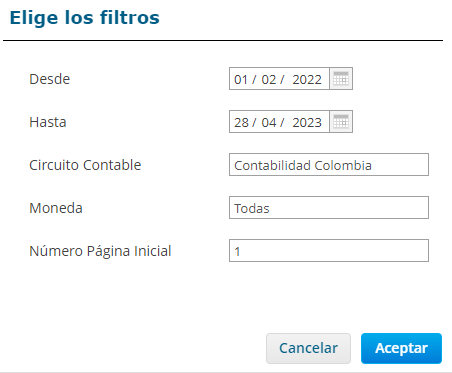452x373 pixels.
Task: Click the slash after 01 in Desde
Action: point(254,79)
